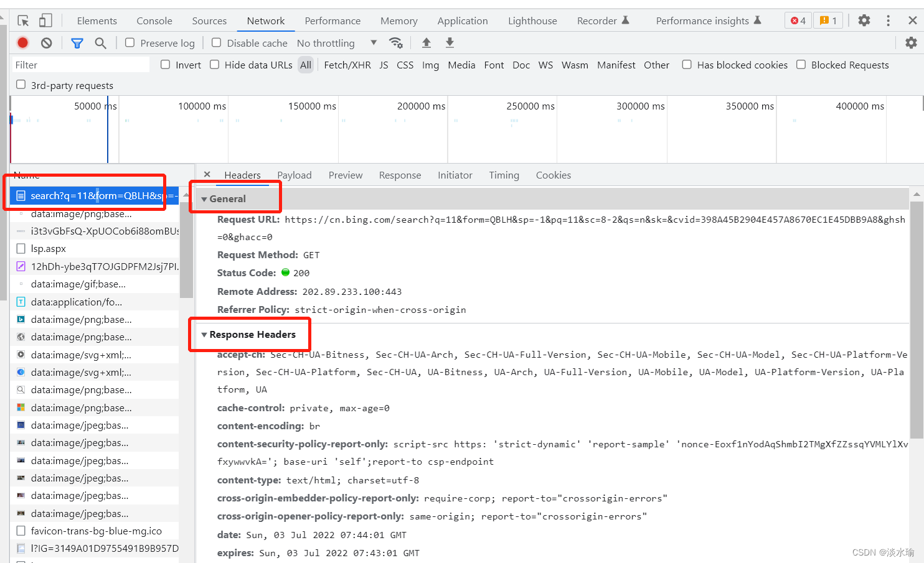Select the i3t3vGbFsQ-XpUOCob6i88omBU request
924x563 pixels.
[94, 231]
